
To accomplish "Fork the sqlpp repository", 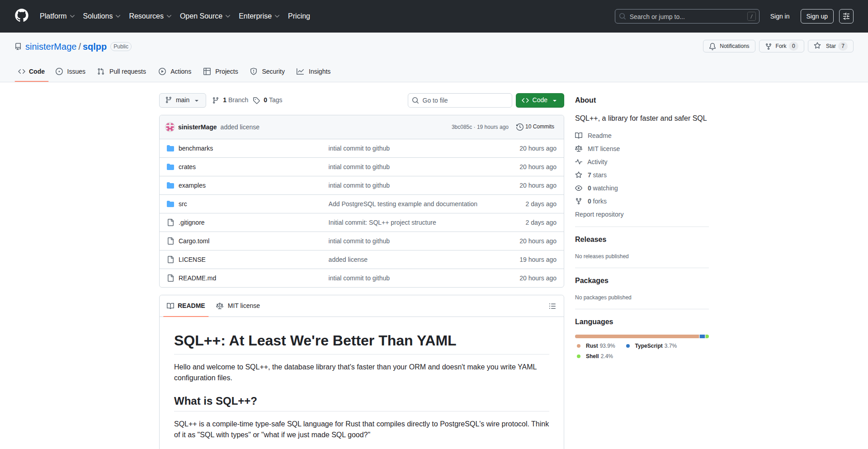I will 781,46.
